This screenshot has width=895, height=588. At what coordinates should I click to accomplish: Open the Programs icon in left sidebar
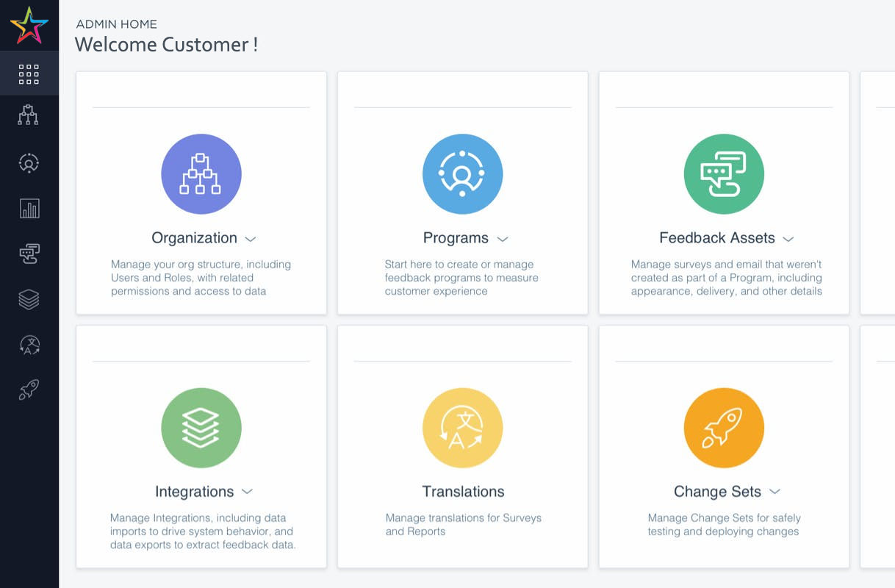tap(29, 162)
